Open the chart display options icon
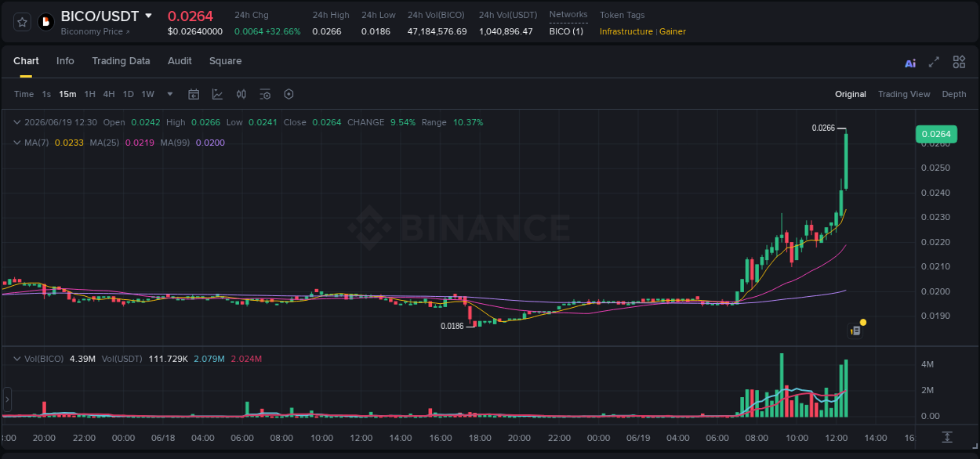 tap(265, 94)
